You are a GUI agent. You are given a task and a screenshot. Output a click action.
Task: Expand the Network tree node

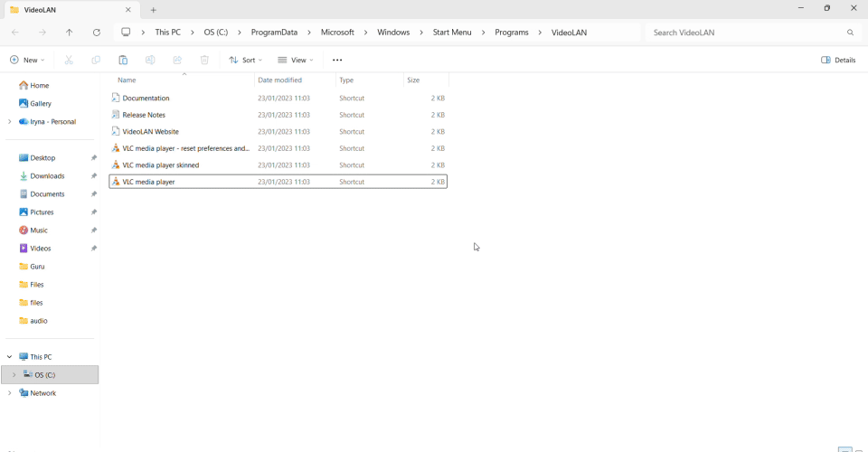pyautogui.click(x=9, y=393)
